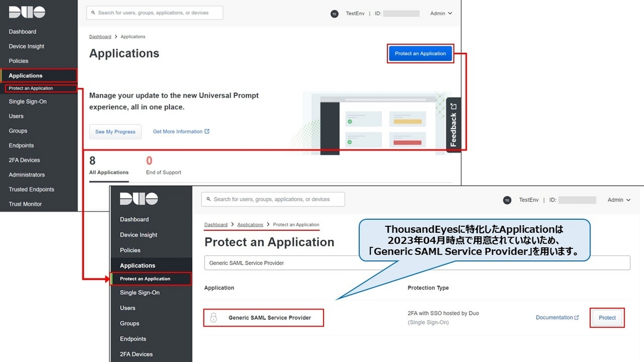Select Policies in the bottom window sidebar
Viewport: 644px width, 362px height.
point(130,250)
